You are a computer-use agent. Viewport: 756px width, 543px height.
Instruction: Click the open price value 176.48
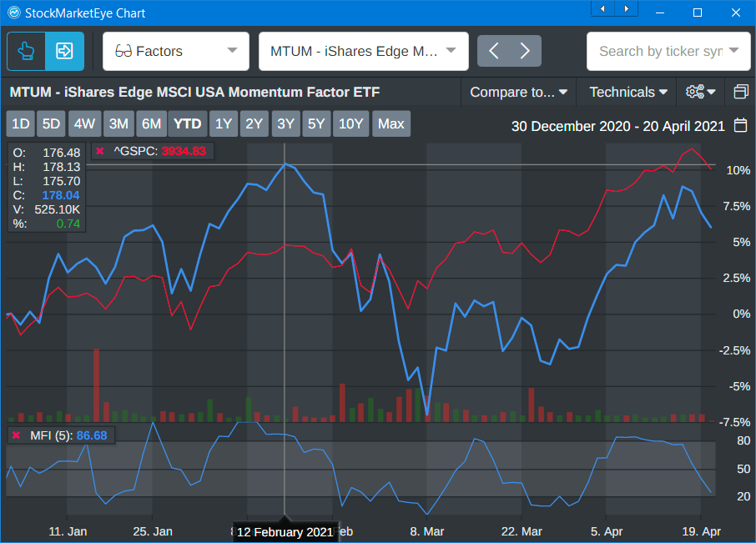pos(61,153)
